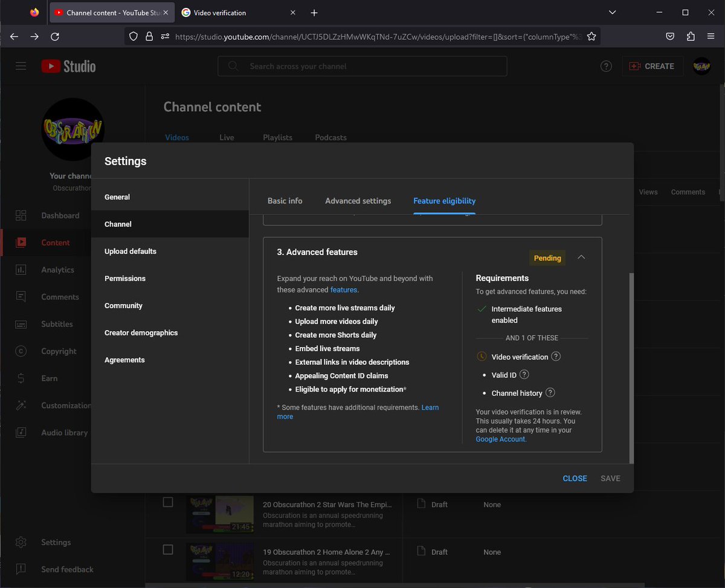Tick checkbox for Star Wars The Empire video

click(168, 502)
